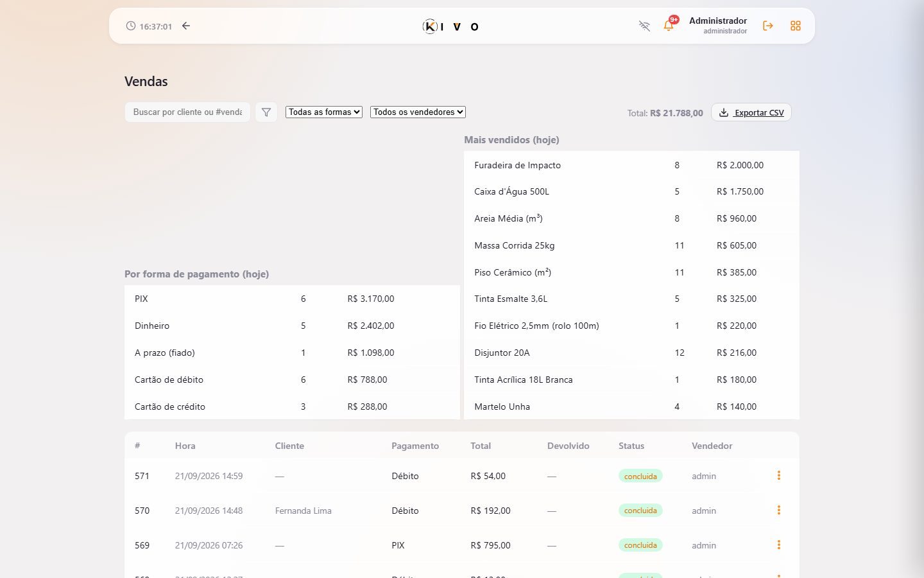The width and height of the screenshot is (924, 578).
Task: Click the R$ 795,00 total of sale 569
Action: [490, 545]
